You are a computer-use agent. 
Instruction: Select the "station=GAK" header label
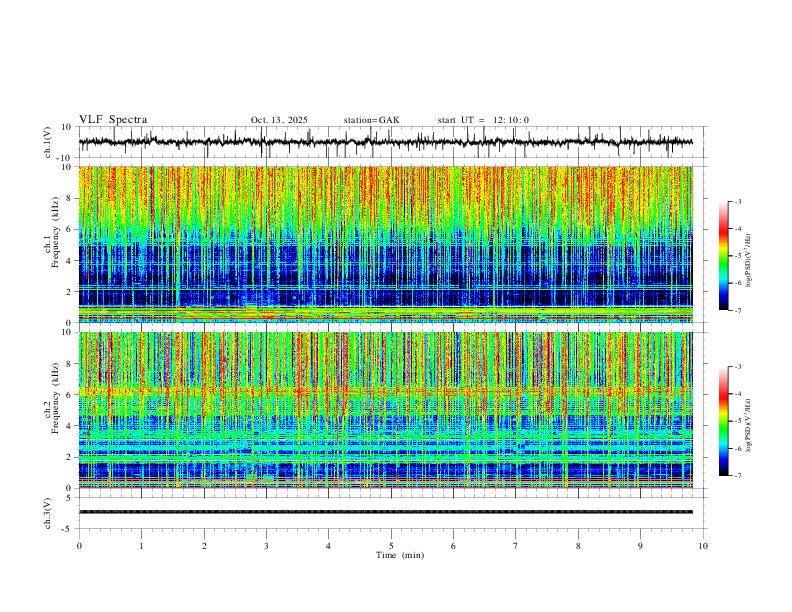coord(372,120)
